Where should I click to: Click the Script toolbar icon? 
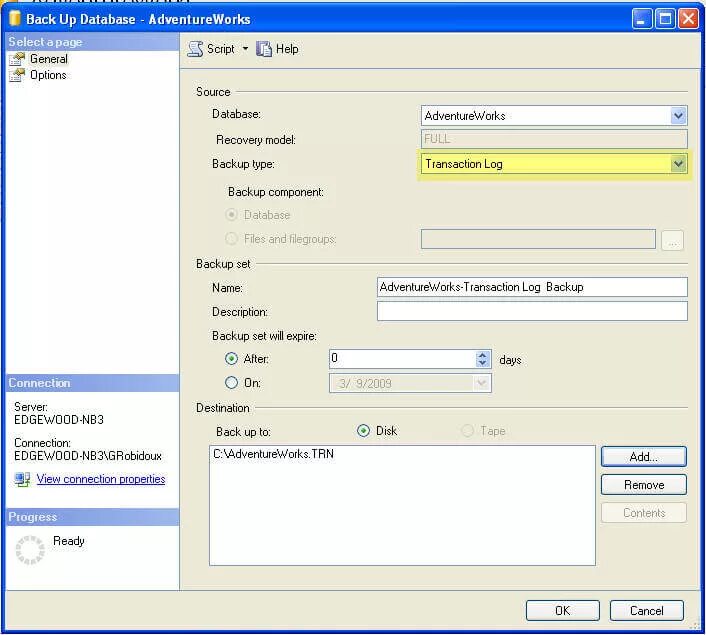coord(195,49)
